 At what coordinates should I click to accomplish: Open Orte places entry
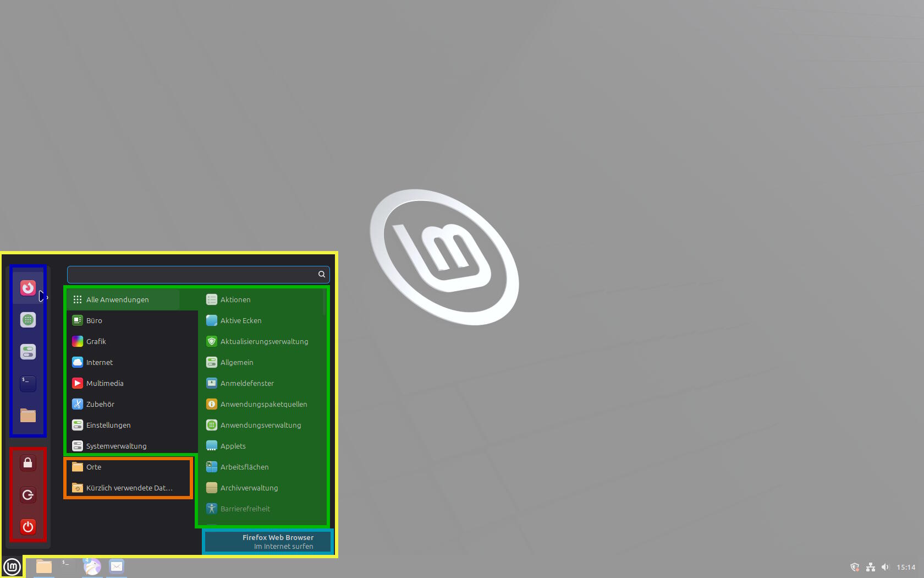coord(129,467)
